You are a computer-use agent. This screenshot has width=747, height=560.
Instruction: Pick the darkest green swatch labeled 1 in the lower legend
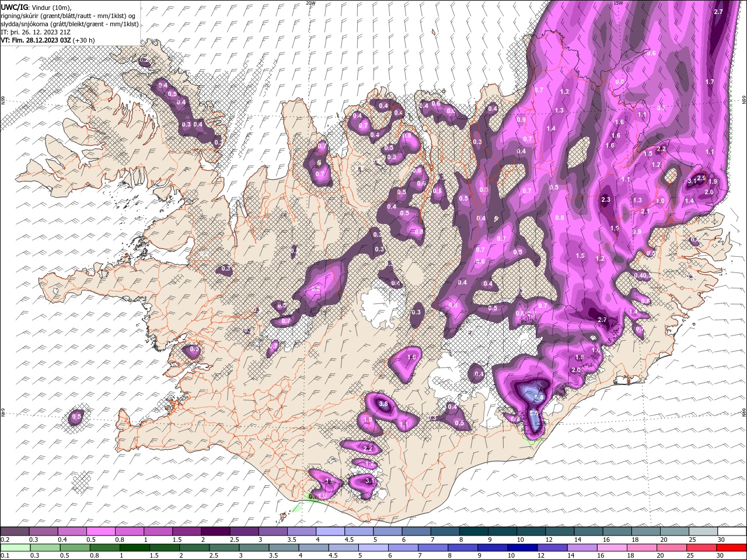[135, 548]
